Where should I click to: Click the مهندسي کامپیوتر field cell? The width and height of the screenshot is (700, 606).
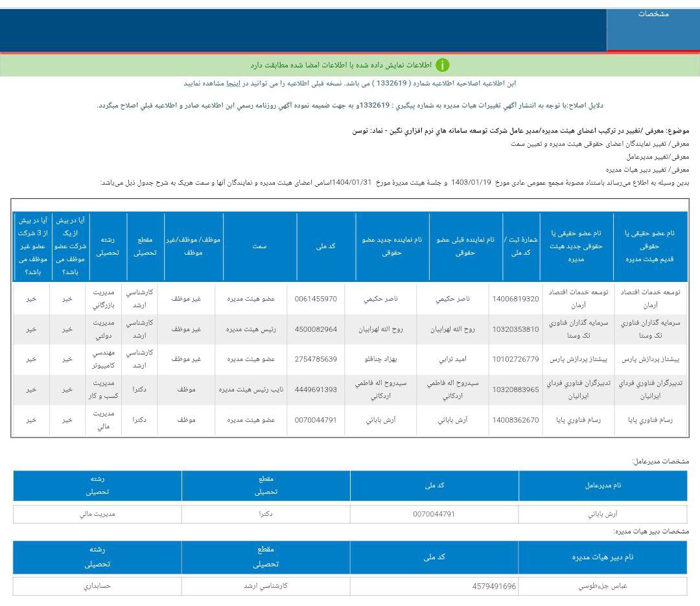point(104,359)
